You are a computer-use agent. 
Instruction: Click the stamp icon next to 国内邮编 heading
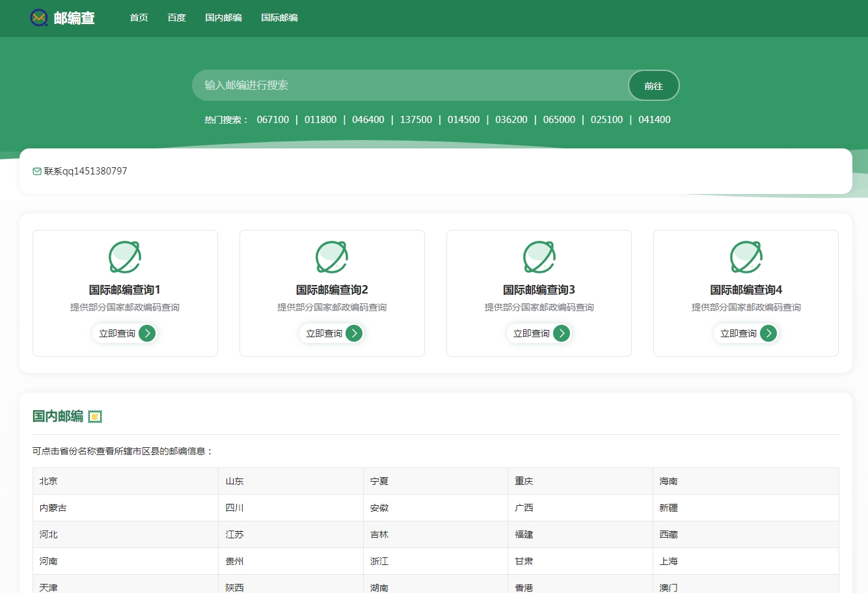[95, 417]
